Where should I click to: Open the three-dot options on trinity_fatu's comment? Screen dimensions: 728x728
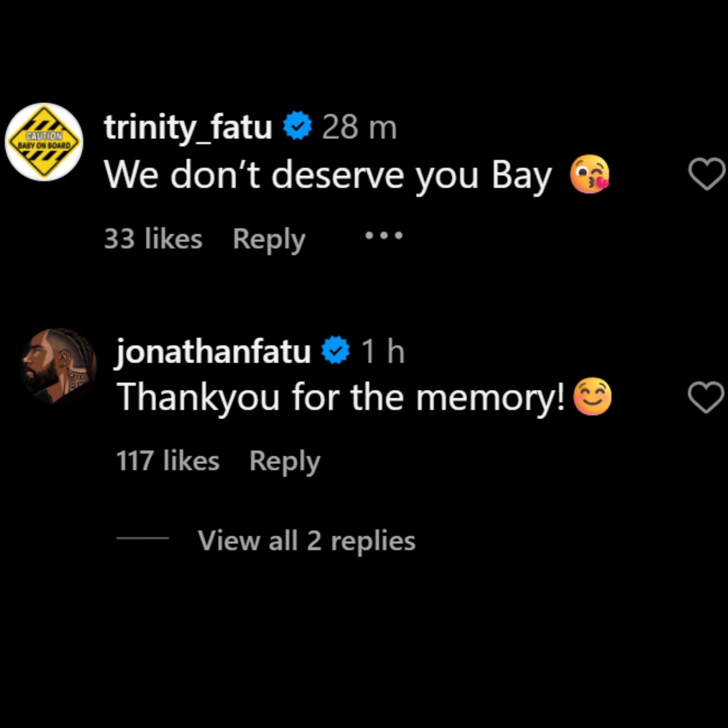pos(383,236)
